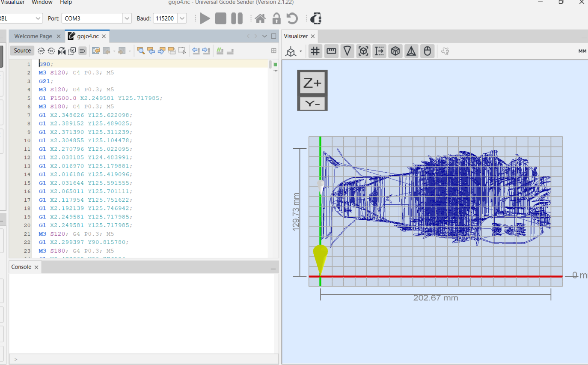
Task: Toggle mouse-over highlighting in the Visualizer toolbar
Action: [x=427, y=51]
